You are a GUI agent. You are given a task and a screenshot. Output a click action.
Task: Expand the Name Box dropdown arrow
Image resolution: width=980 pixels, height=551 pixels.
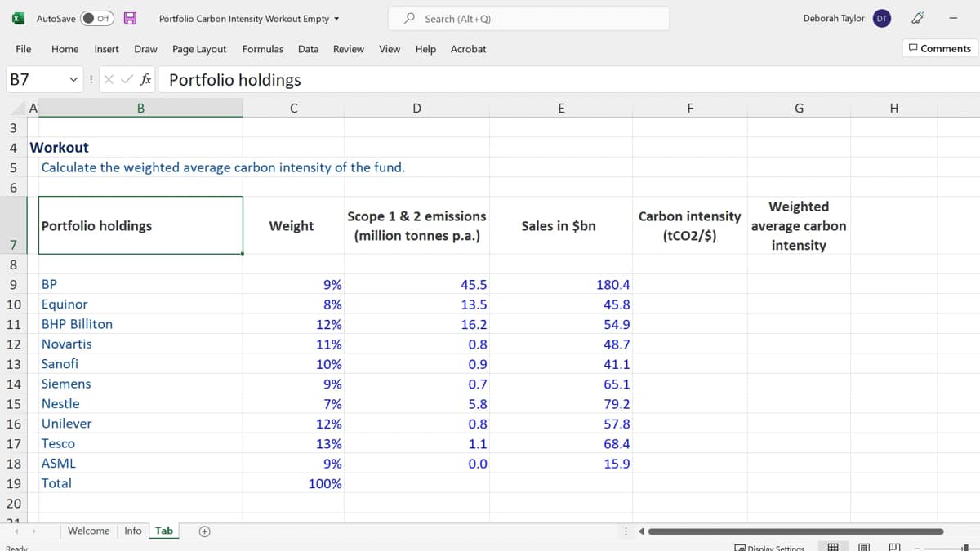click(x=74, y=79)
